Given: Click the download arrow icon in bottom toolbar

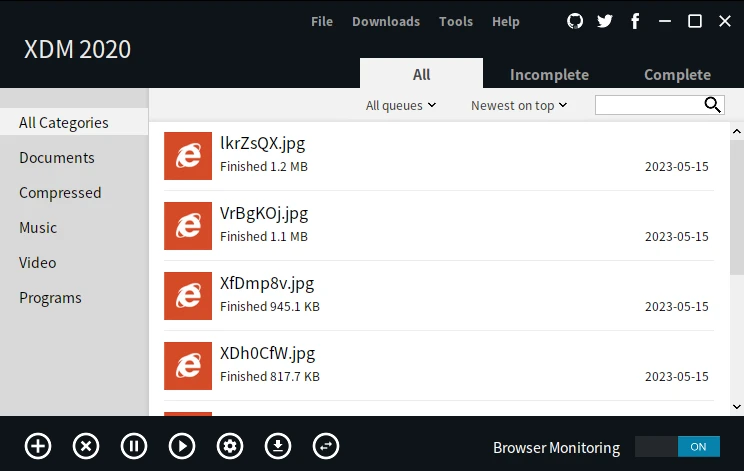Looking at the screenshot, I should [278, 446].
